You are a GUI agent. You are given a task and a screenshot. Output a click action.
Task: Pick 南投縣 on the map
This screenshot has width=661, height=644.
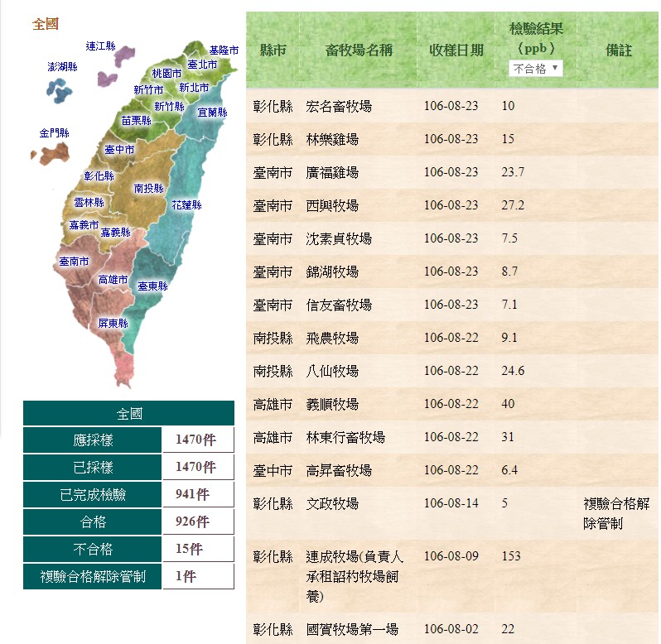[148, 189]
